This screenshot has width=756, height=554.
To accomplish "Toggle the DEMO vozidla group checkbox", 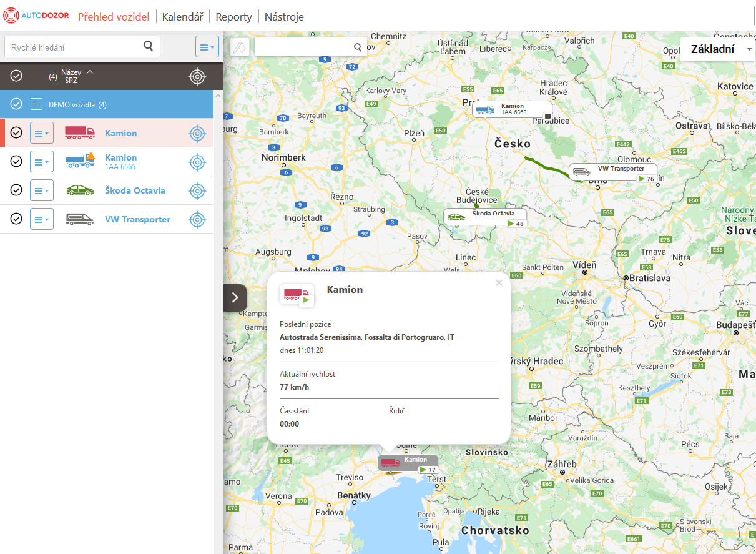I will pyautogui.click(x=16, y=104).
